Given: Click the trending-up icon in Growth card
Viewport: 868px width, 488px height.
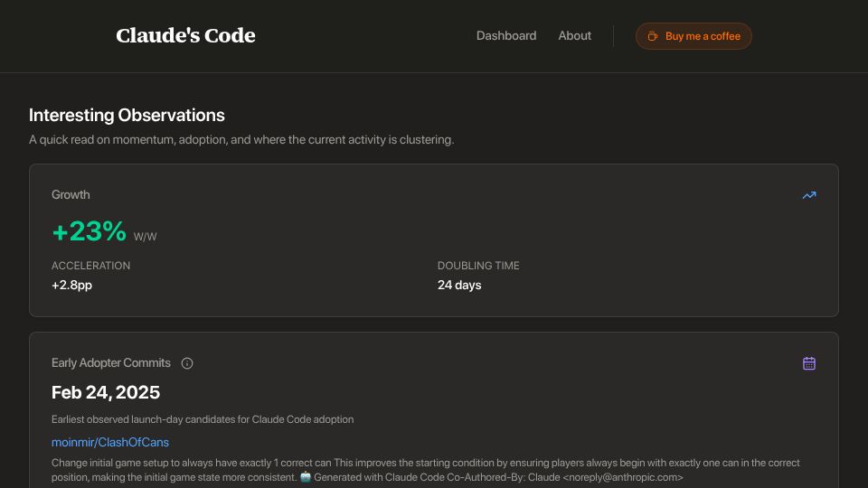Looking at the screenshot, I should point(808,195).
